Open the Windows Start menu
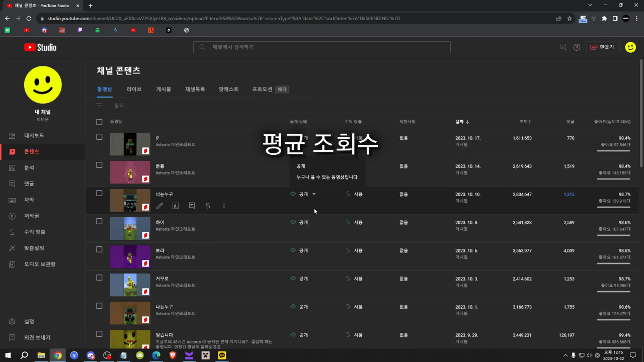Viewport: 644px width, 362px height. [x=8, y=355]
